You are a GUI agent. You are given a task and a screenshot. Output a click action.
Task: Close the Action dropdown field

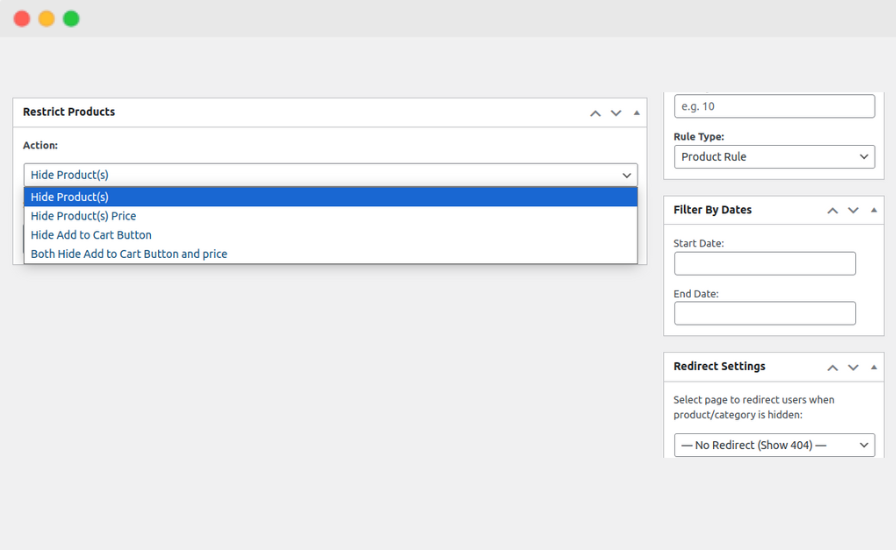330,175
